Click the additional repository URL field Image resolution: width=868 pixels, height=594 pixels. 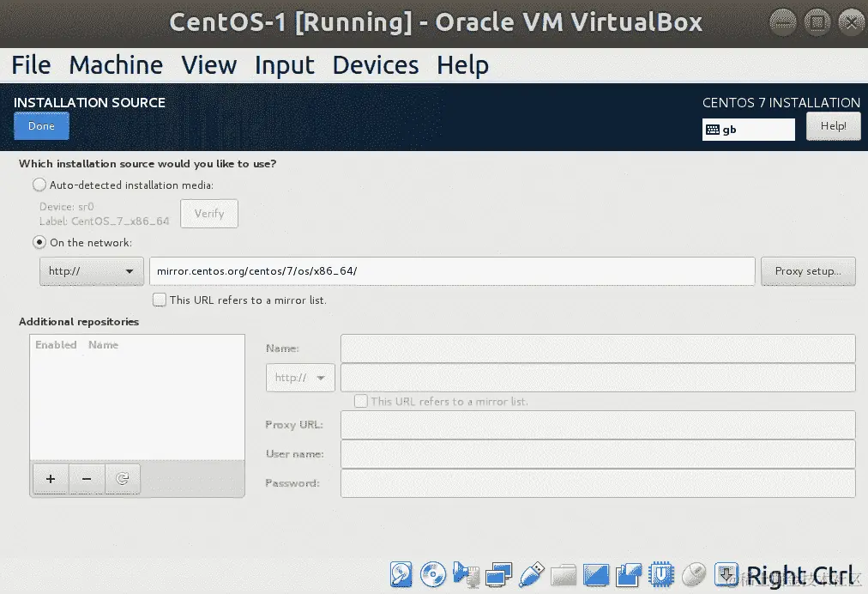click(x=598, y=378)
